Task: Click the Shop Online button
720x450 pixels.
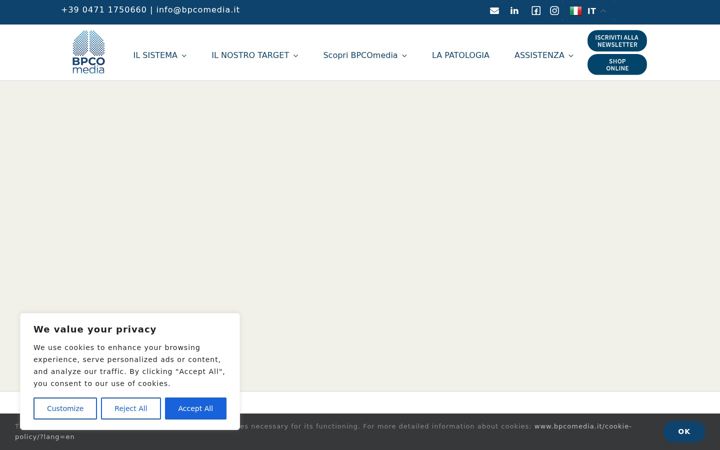Action: click(x=617, y=64)
